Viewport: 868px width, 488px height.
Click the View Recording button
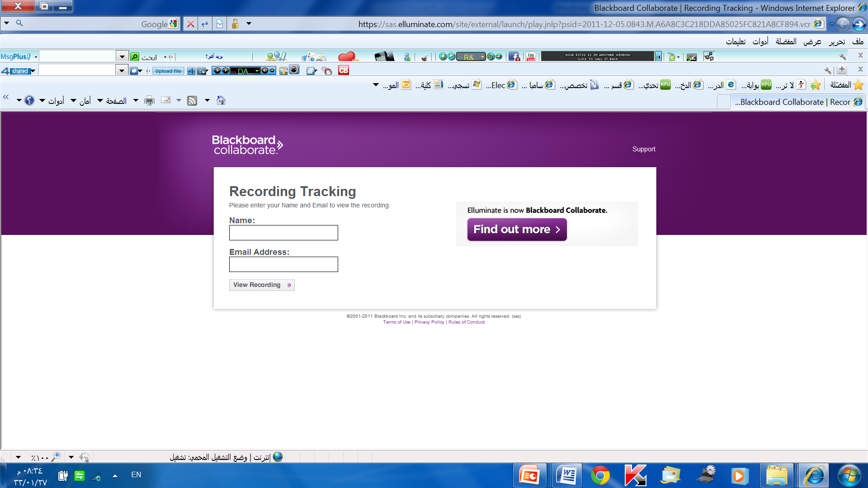(x=262, y=285)
